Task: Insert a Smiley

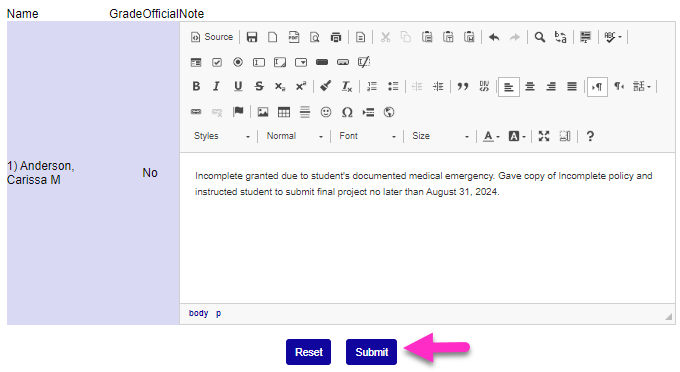Action: pyautogui.click(x=326, y=112)
